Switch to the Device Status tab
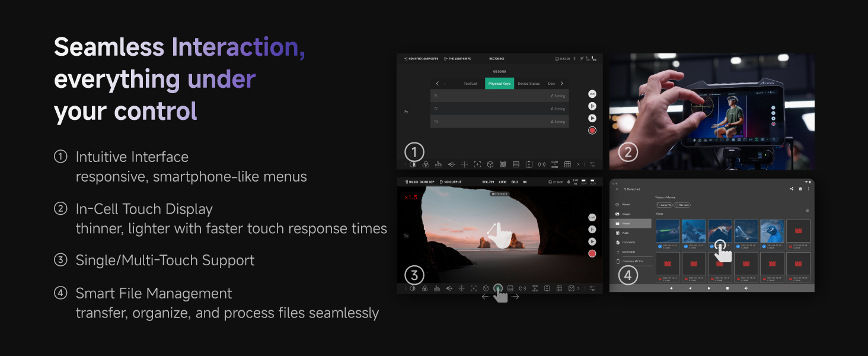The height and width of the screenshot is (356, 868). (x=528, y=84)
